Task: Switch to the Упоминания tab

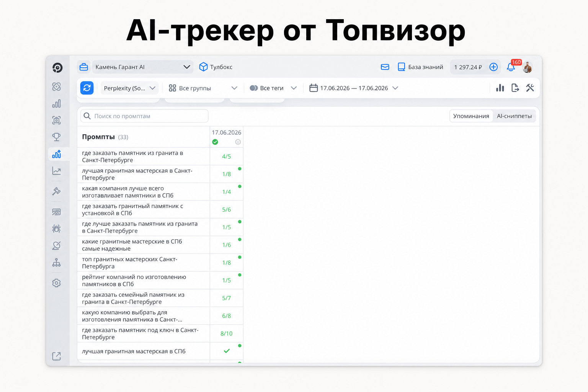Action: pos(471,116)
